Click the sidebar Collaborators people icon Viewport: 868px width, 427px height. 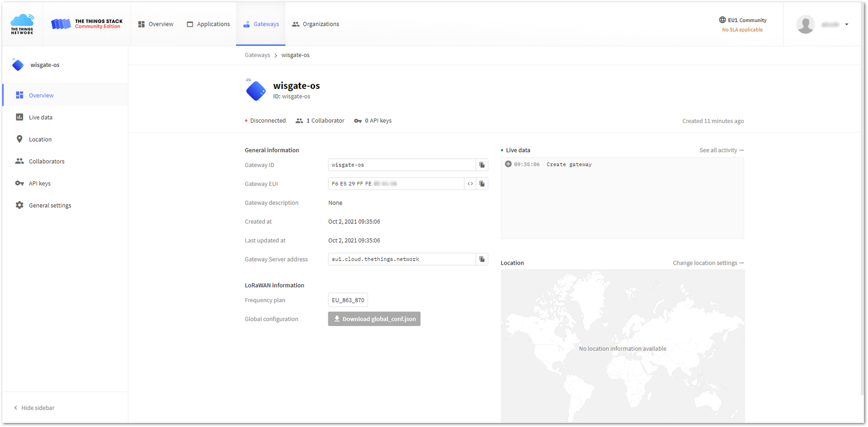click(x=19, y=161)
